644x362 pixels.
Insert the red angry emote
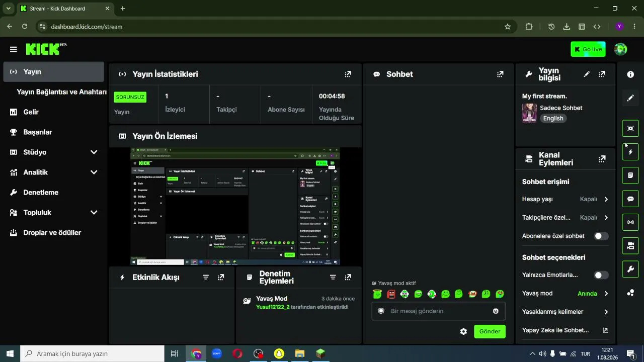[x=391, y=294]
